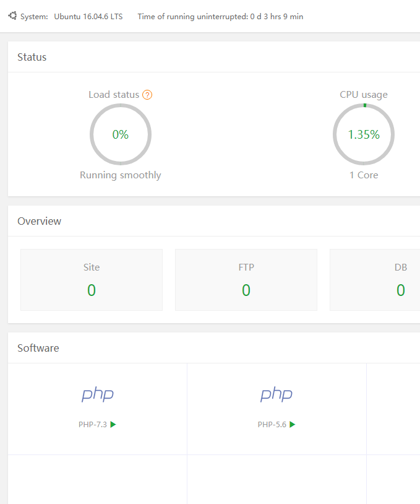Click the green arrow beside PHP-7.3
The width and height of the screenshot is (420, 504).
(x=113, y=424)
